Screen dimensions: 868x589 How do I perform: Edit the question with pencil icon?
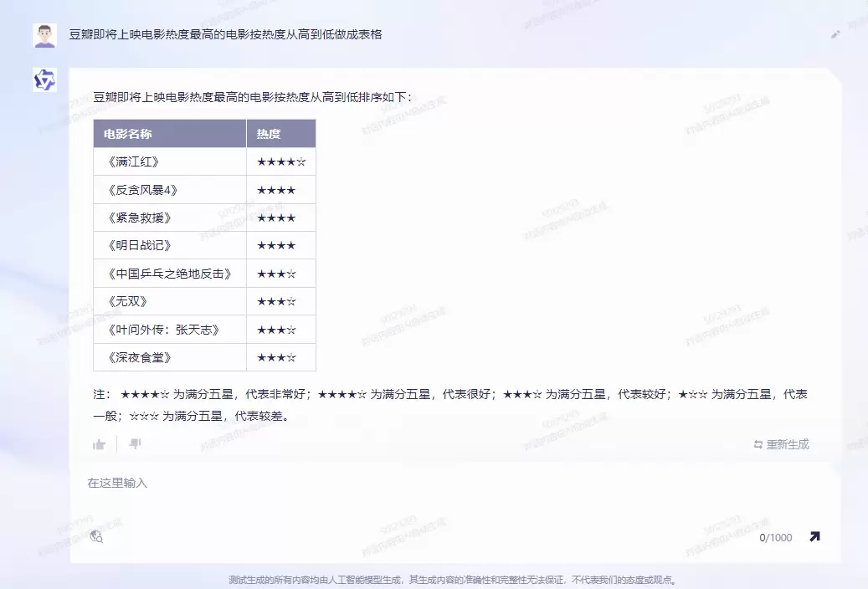point(835,34)
